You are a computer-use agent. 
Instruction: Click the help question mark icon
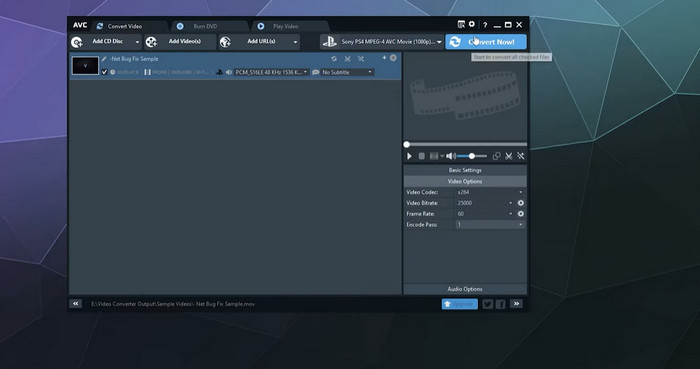[485, 25]
